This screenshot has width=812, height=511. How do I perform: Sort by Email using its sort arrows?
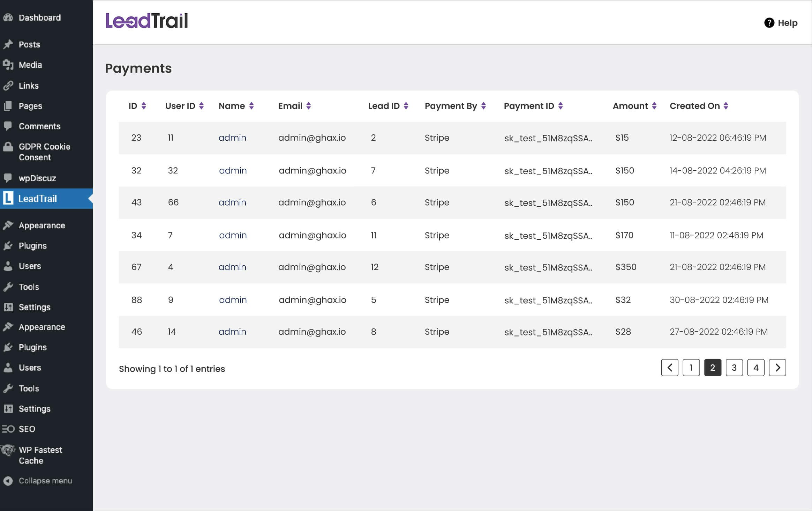click(309, 106)
